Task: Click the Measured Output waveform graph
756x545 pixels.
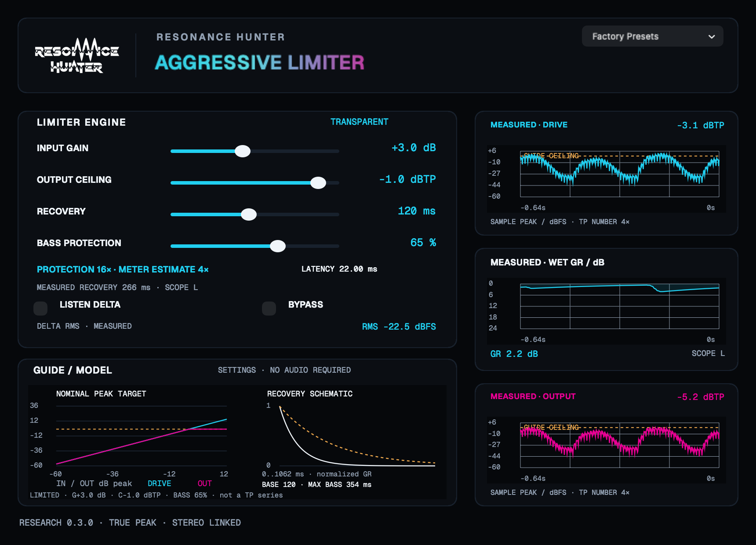Action: click(620, 445)
